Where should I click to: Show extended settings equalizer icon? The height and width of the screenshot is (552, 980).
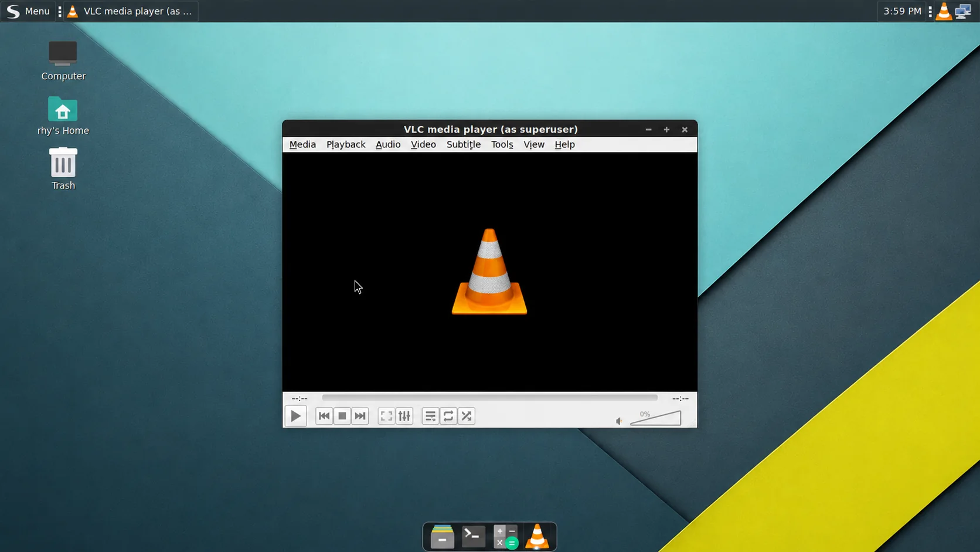(404, 416)
